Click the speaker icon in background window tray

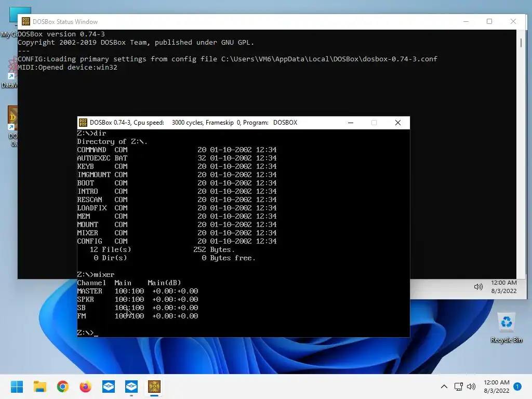[x=478, y=287]
